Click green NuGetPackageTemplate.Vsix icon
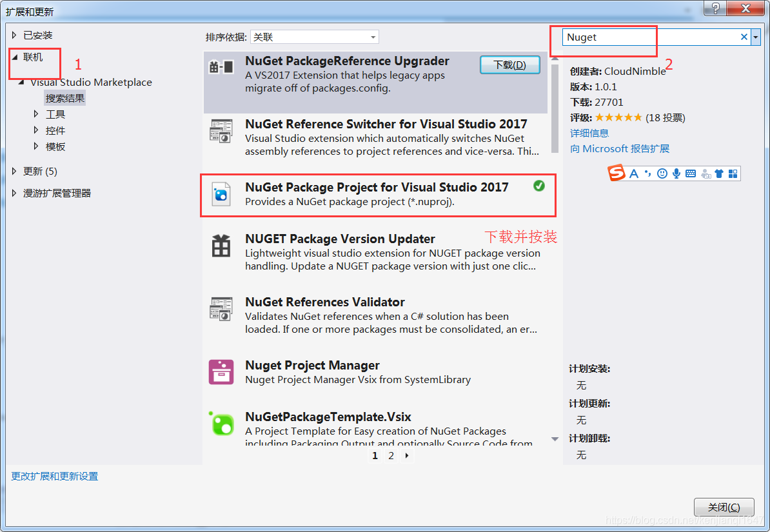Image resolution: width=770 pixels, height=532 pixels. point(222,424)
